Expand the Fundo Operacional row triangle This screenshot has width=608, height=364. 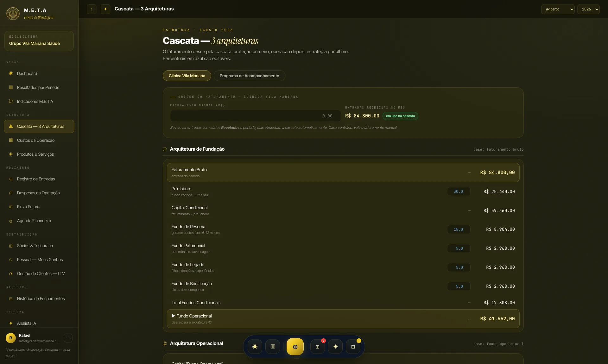click(173, 316)
